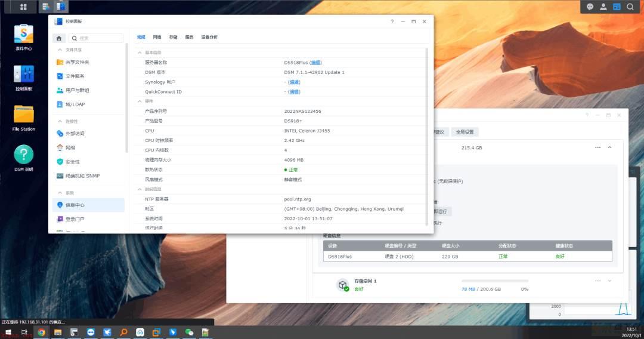
Task: Open 用户与群组 in the Control Panel sidebar
Action: pyautogui.click(x=88, y=90)
